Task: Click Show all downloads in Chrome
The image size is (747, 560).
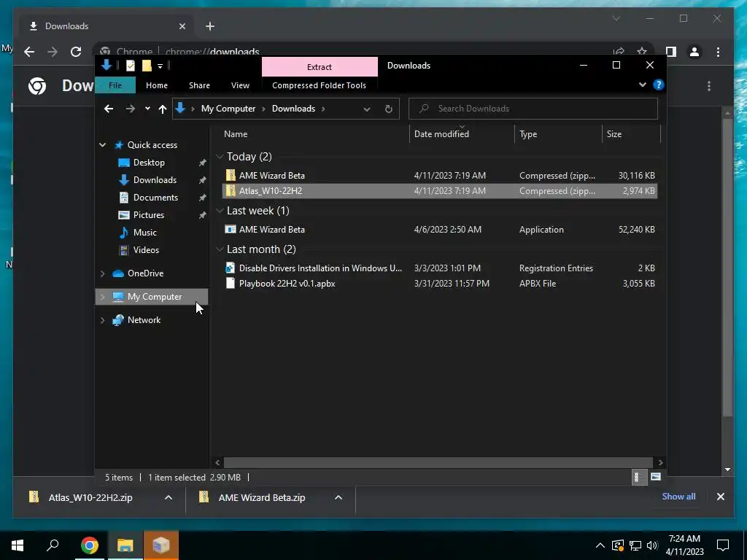Action: 678,497
